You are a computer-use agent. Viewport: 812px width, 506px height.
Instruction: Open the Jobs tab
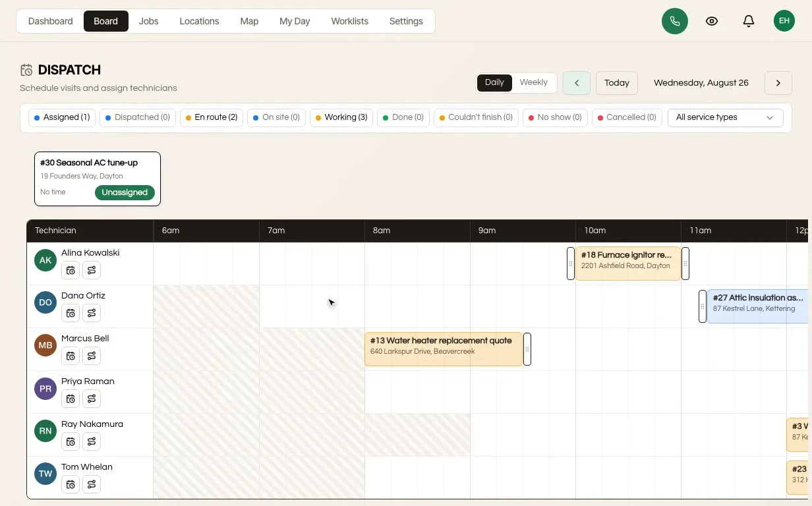148,21
